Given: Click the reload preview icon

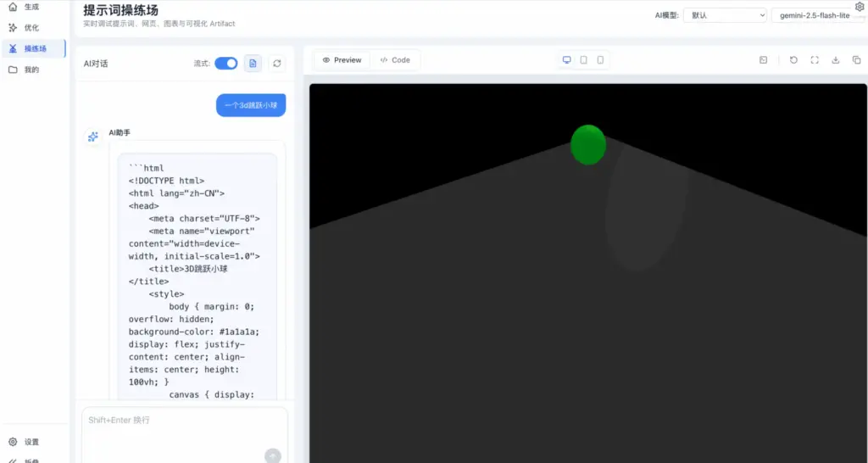Looking at the screenshot, I should tap(793, 60).
